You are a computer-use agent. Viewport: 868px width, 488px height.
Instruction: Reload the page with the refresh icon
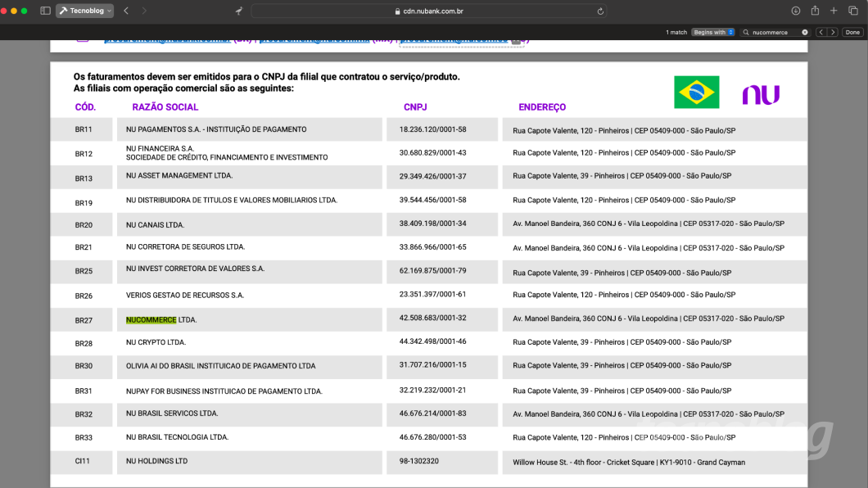pos(600,11)
